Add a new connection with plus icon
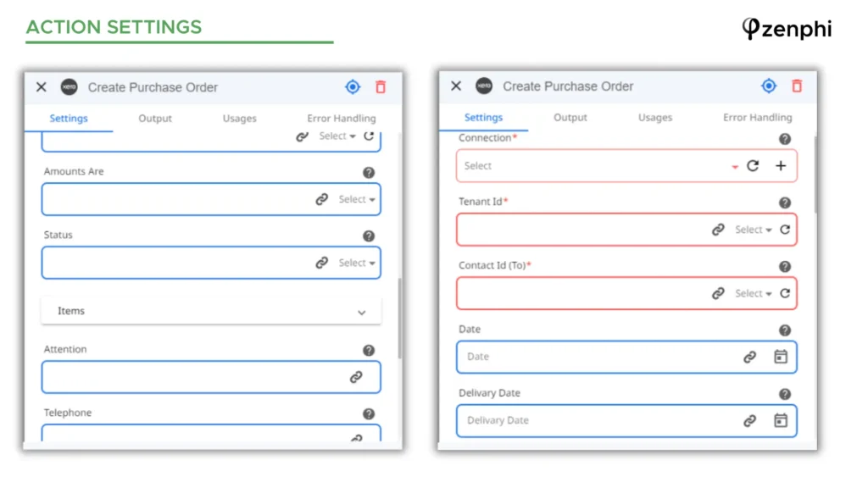This screenshot has width=868, height=488. tap(781, 165)
